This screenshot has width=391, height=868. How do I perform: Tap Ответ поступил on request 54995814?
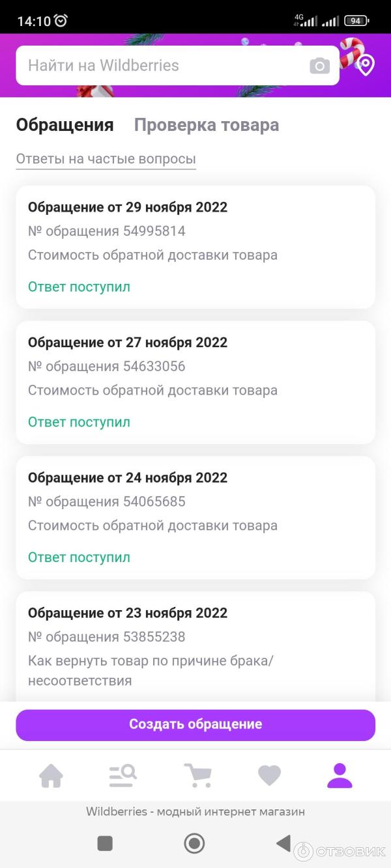[x=79, y=287]
